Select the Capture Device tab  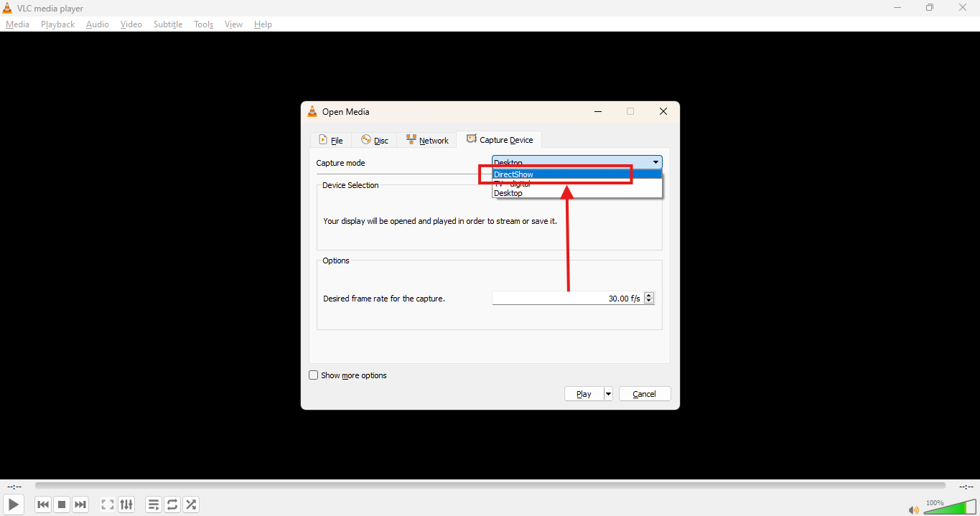500,139
